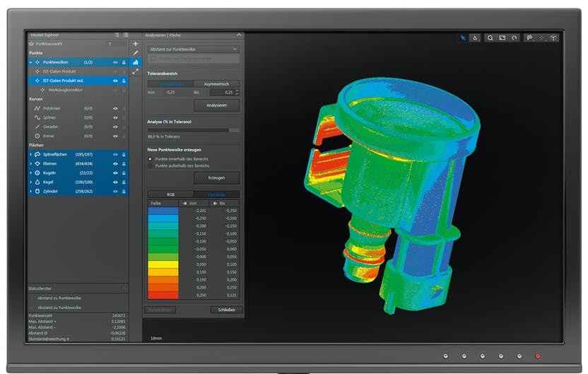Activate the rotate view tool
The image size is (588, 374).
point(475,38)
